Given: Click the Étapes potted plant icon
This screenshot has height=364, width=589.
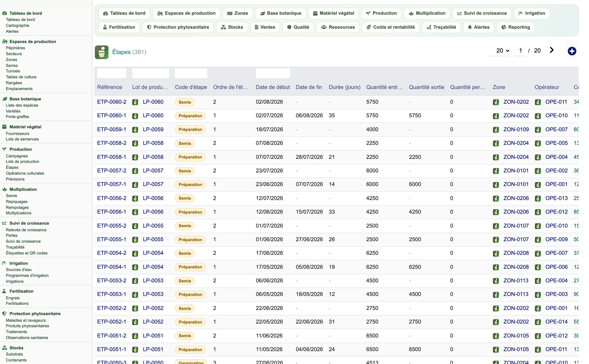Looking at the screenshot, I should click(102, 52).
